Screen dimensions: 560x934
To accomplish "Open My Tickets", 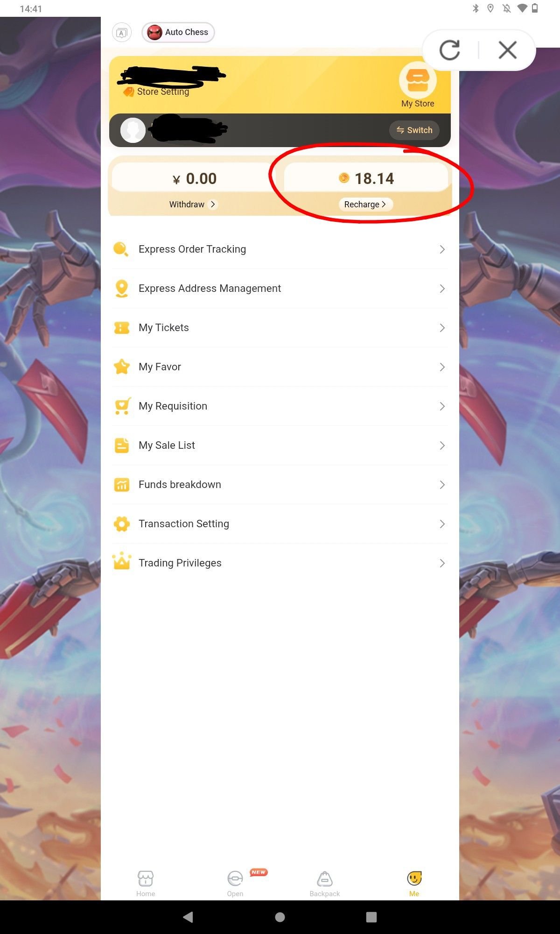I will tap(280, 328).
